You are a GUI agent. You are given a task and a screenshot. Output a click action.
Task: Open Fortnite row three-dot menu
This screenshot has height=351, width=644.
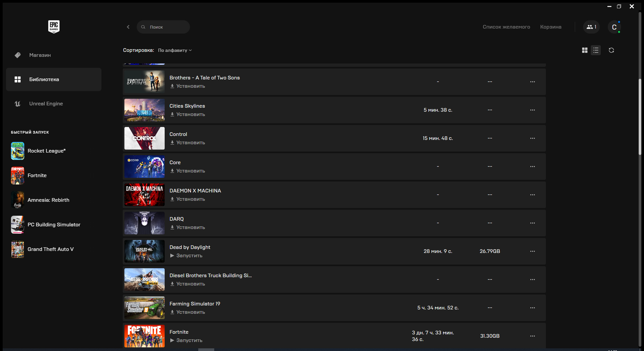(533, 336)
